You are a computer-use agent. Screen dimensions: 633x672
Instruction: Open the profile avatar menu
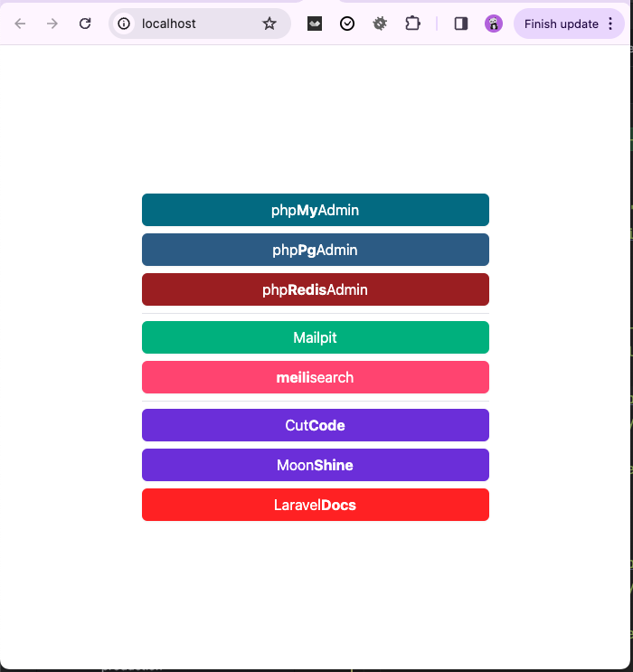pyautogui.click(x=493, y=24)
